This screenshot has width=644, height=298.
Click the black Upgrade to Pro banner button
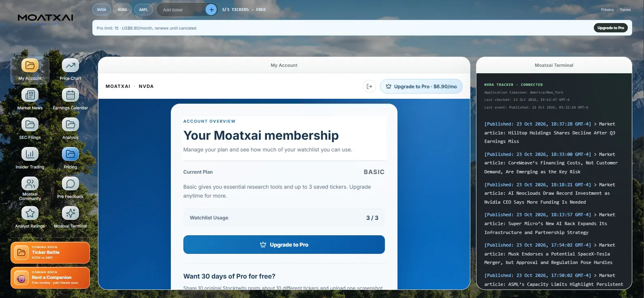[610, 28]
